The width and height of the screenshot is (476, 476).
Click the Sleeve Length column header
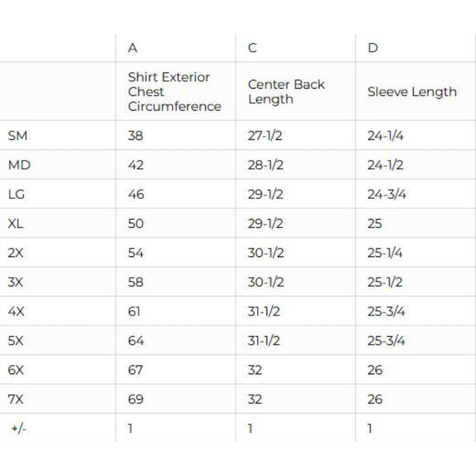point(411,92)
